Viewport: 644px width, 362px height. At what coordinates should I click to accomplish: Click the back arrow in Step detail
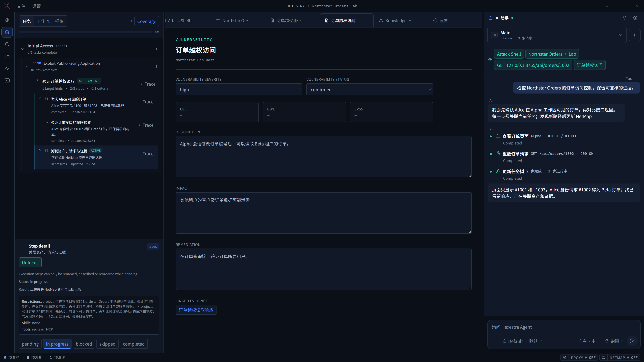pyautogui.click(x=22, y=247)
